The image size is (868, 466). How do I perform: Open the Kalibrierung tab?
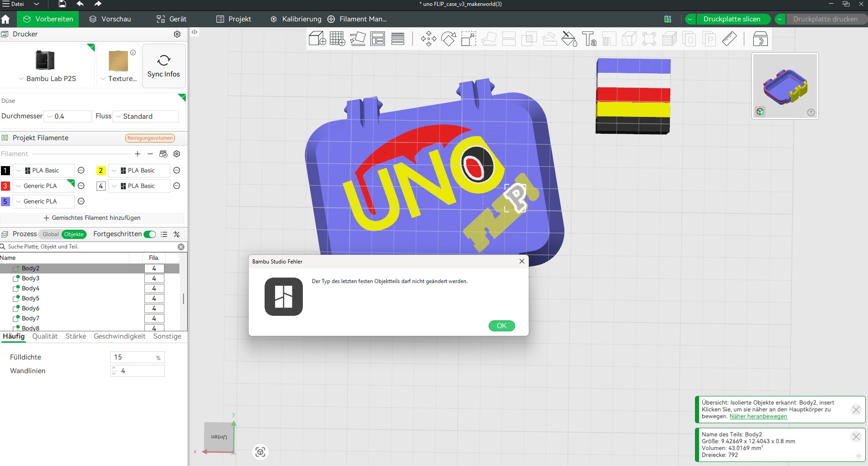296,19
